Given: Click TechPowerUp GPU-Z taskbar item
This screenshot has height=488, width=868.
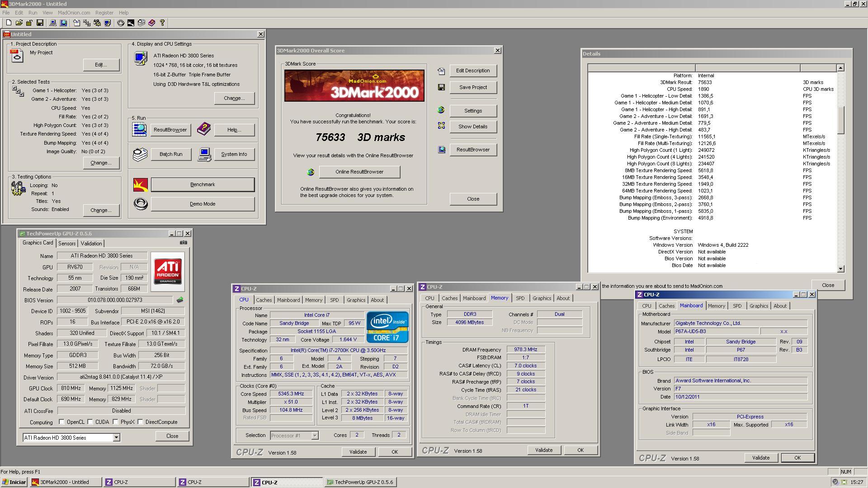Looking at the screenshot, I should tap(361, 482).
